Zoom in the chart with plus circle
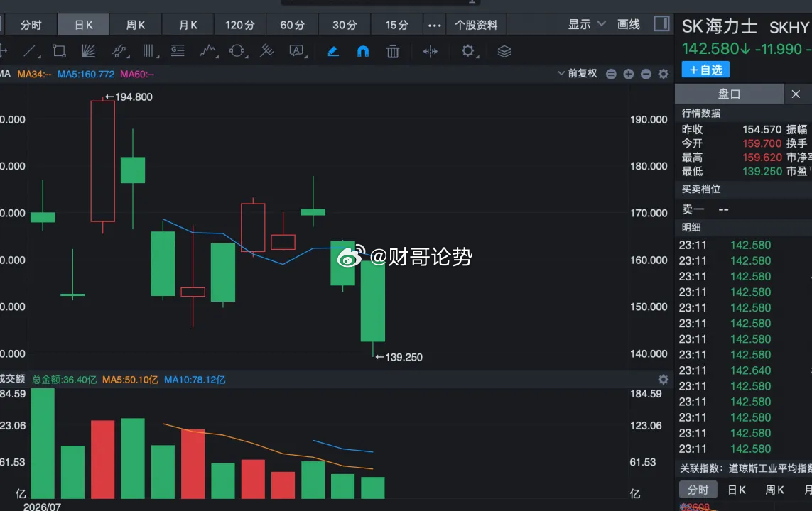Screen dimensions: 812x511 [629, 74]
